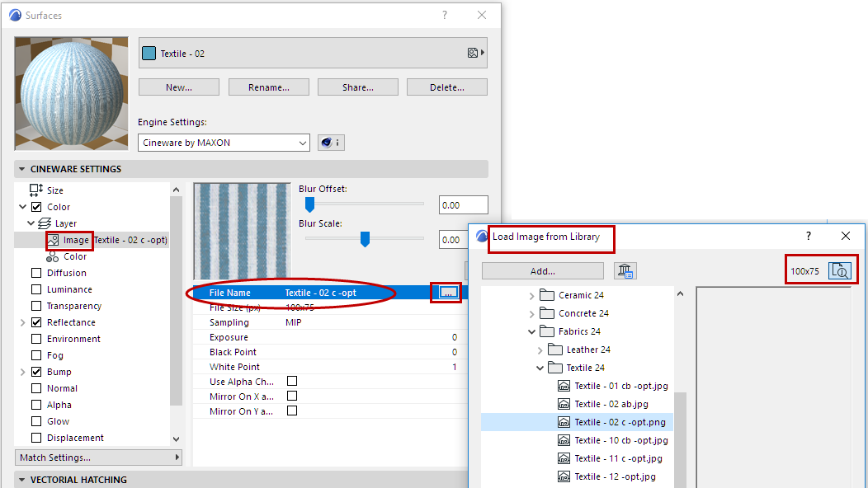Open the Match Settings menu
Viewport: 868px width, 488px height.
pos(98,457)
